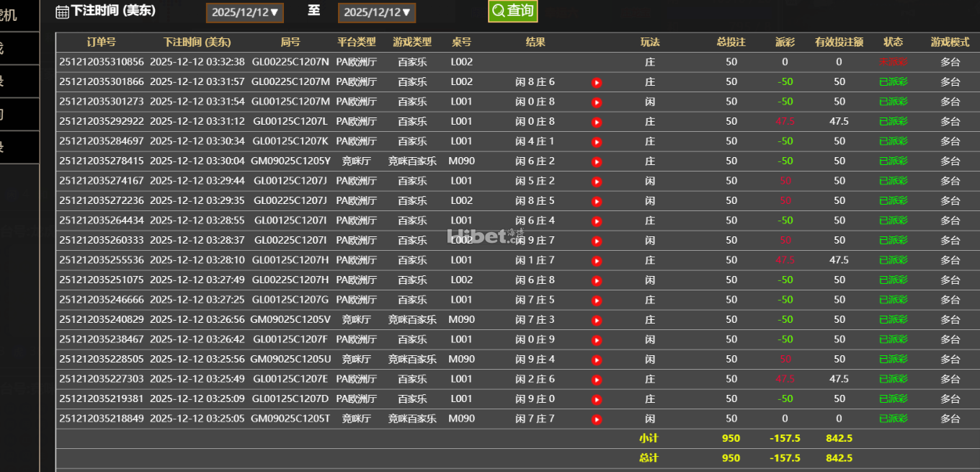Play the replay for order 251212035301866
The height and width of the screenshot is (472, 980).
pos(597,83)
